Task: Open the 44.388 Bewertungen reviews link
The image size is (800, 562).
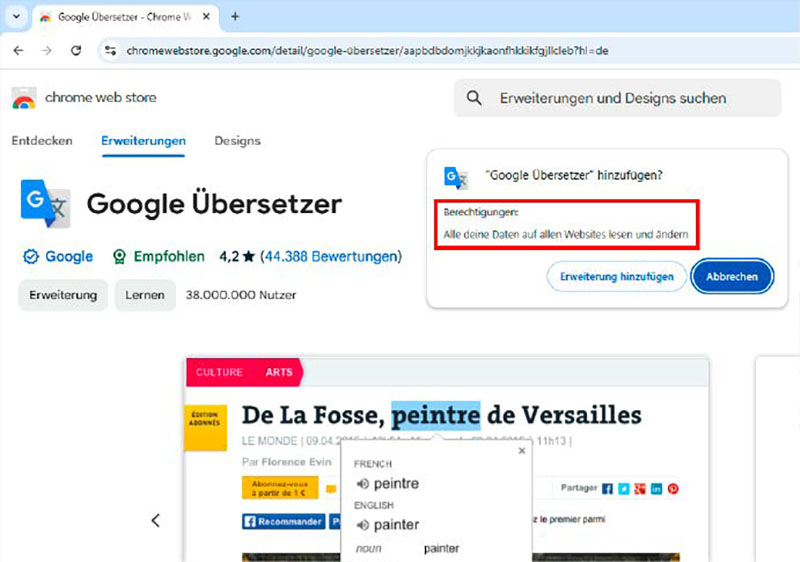Action: pyautogui.click(x=331, y=257)
